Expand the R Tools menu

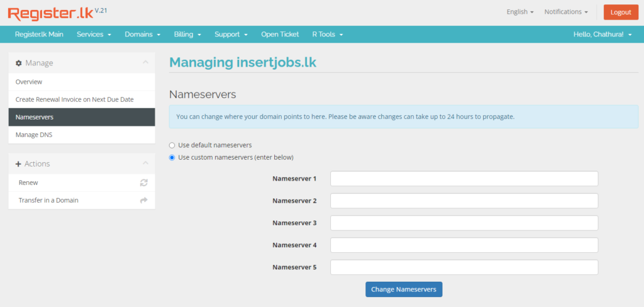[x=327, y=35]
